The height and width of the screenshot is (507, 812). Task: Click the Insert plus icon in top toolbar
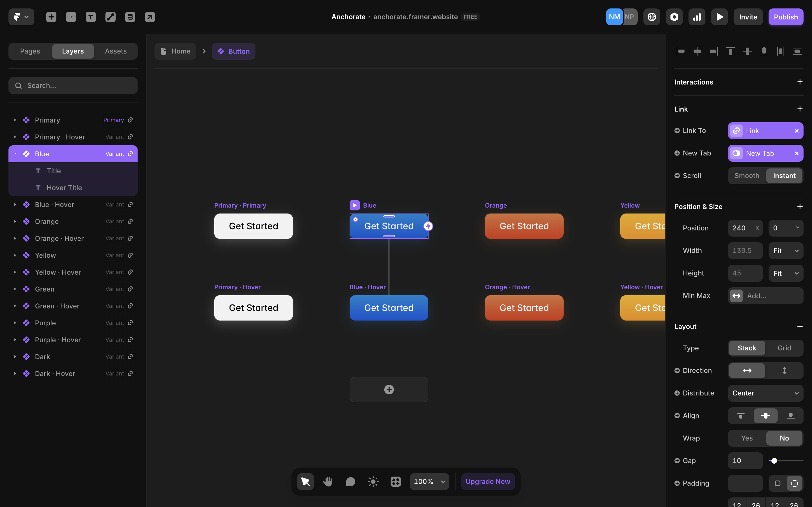tap(51, 17)
